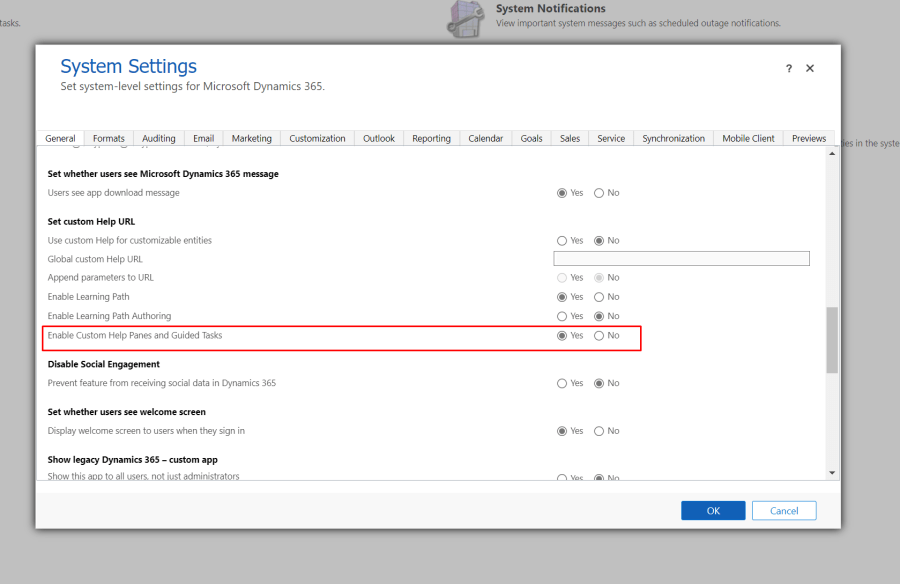This screenshot has width=900, height=584.
Task: Disable Learning Path by selecting No
Action: (x=599, y=296)
